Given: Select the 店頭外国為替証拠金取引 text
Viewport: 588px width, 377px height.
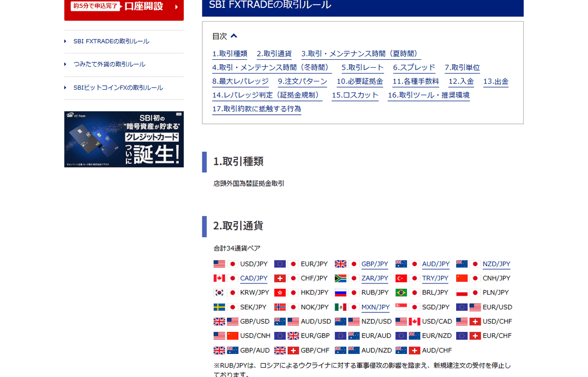Looking at the screenshot, I should (x=249, y=183).
